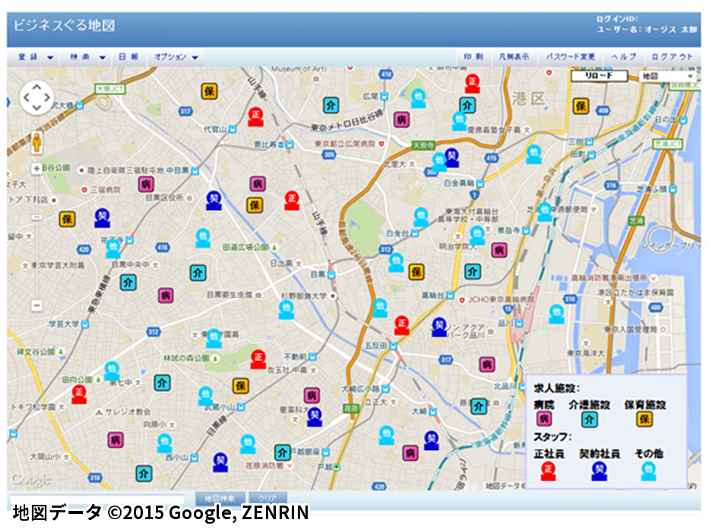Select cyan 介 marker near 広尾 station
The image size is (709, 532).
[331, 105]
